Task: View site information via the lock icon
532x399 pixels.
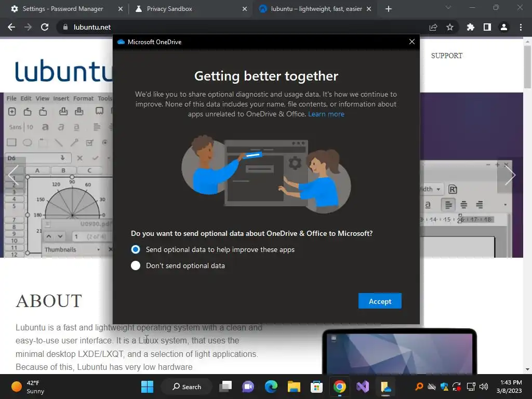Action: pos(65,27)
